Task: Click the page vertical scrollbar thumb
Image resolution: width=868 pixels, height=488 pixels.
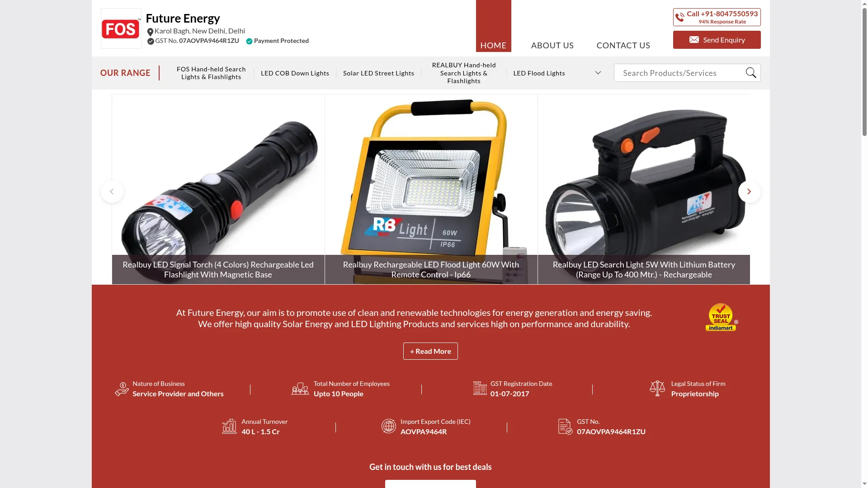Action: (x=864, y=71)
